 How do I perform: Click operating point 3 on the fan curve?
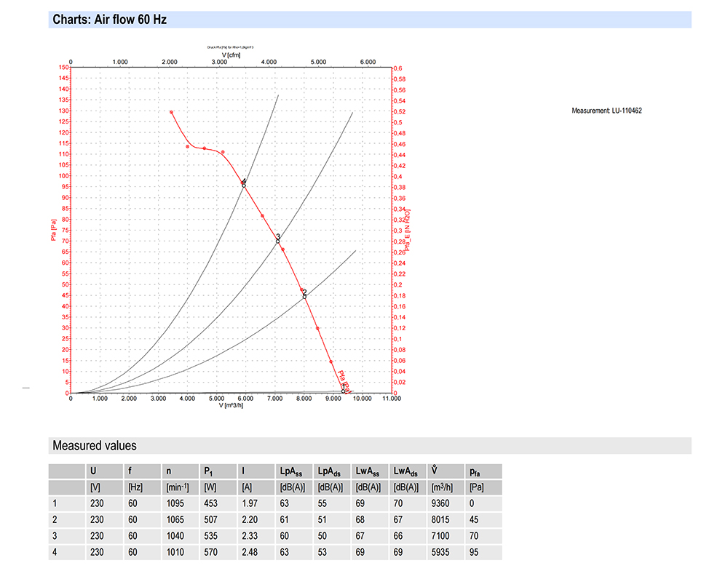point(277,241)
